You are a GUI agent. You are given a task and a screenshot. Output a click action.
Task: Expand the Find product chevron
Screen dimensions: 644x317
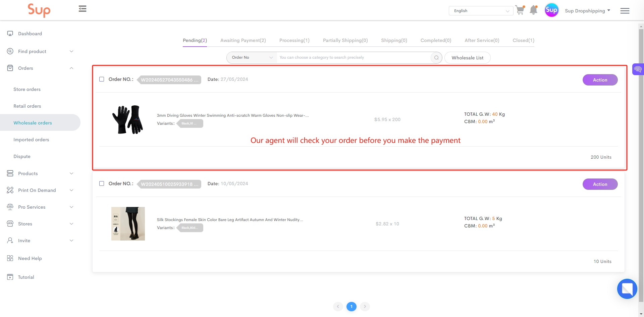pyautogui.click(x=71, y=51)
